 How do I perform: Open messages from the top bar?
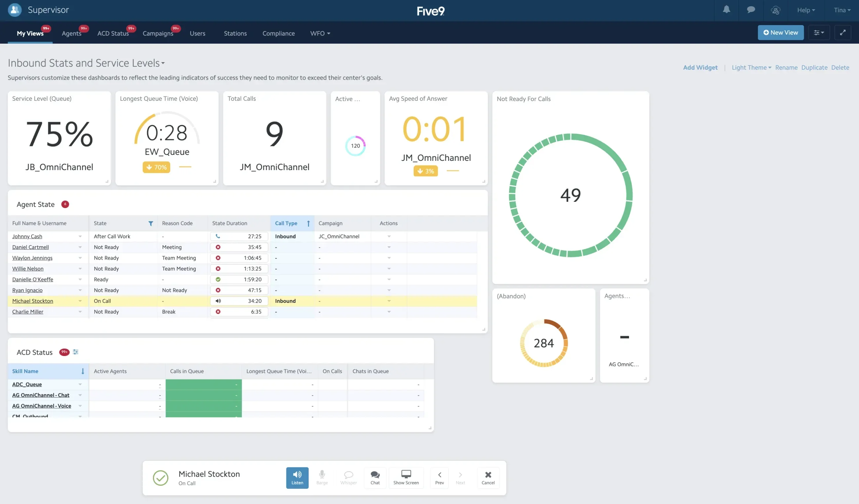[751, 10]
